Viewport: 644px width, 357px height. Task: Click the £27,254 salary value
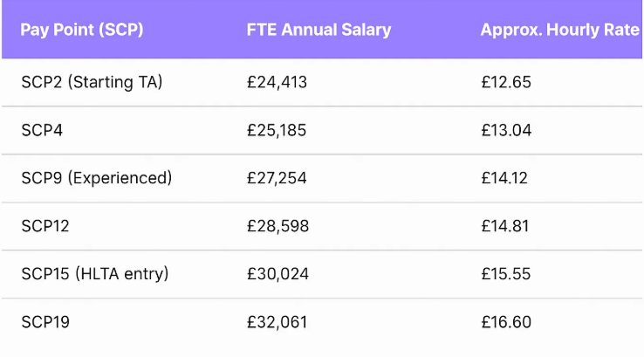point(277,178)
